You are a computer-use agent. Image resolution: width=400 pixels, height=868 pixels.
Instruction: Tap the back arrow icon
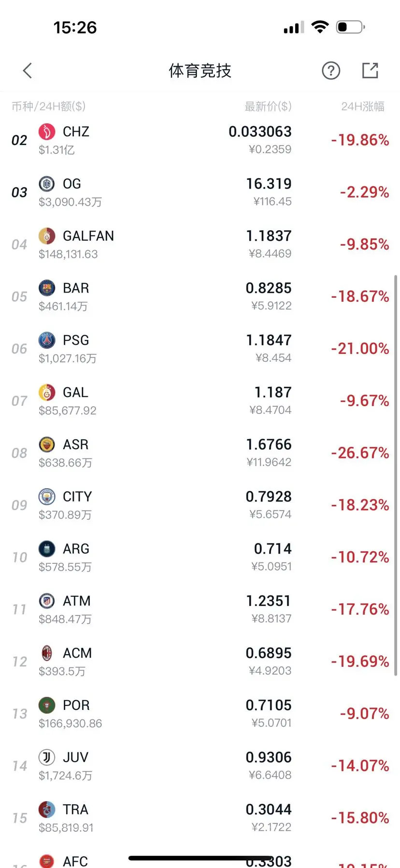(28, 71)
